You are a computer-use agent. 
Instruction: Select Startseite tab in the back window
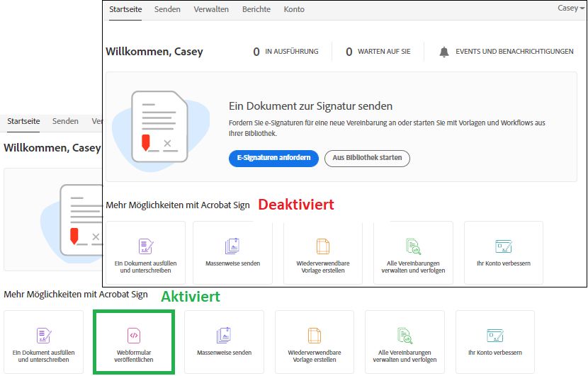coord(23,121)
